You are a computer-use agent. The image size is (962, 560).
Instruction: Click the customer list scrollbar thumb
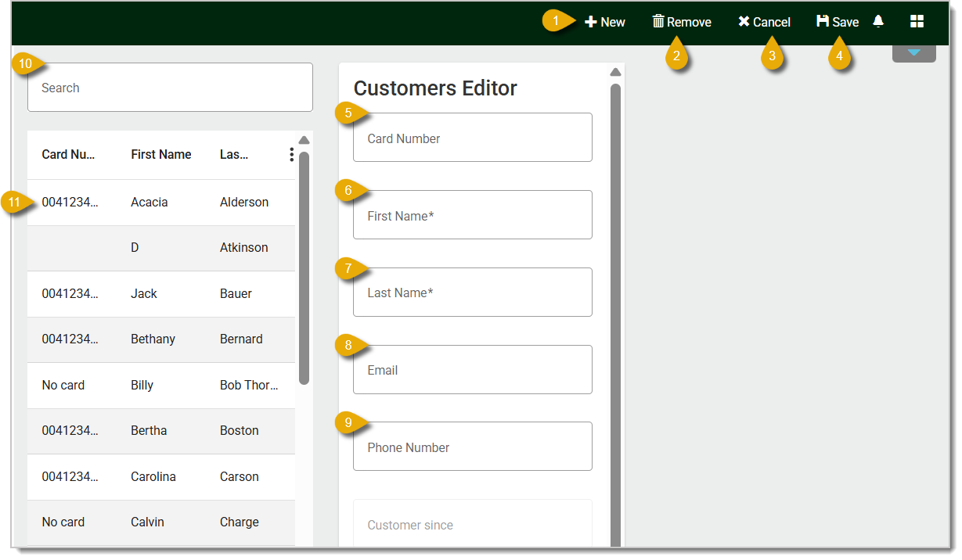(304, 267)
